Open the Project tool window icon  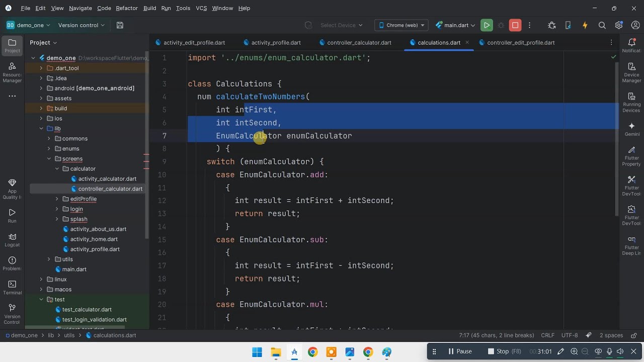click(x=12, y=45)
